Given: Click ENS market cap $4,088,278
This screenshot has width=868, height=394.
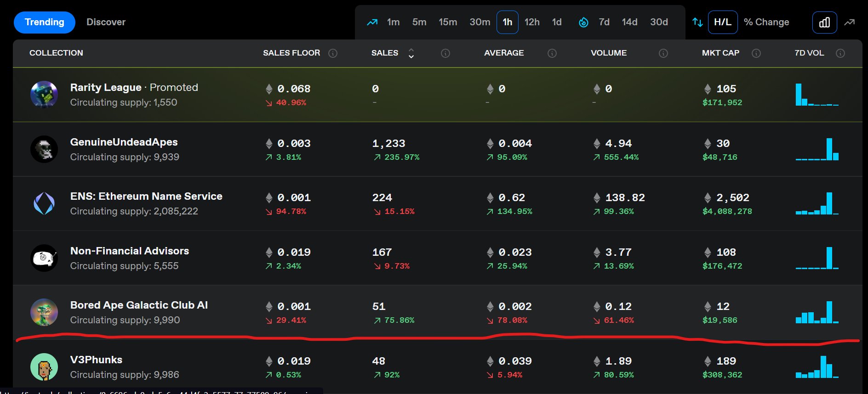Looking at the screenshot, I should [x=727, y=211].
